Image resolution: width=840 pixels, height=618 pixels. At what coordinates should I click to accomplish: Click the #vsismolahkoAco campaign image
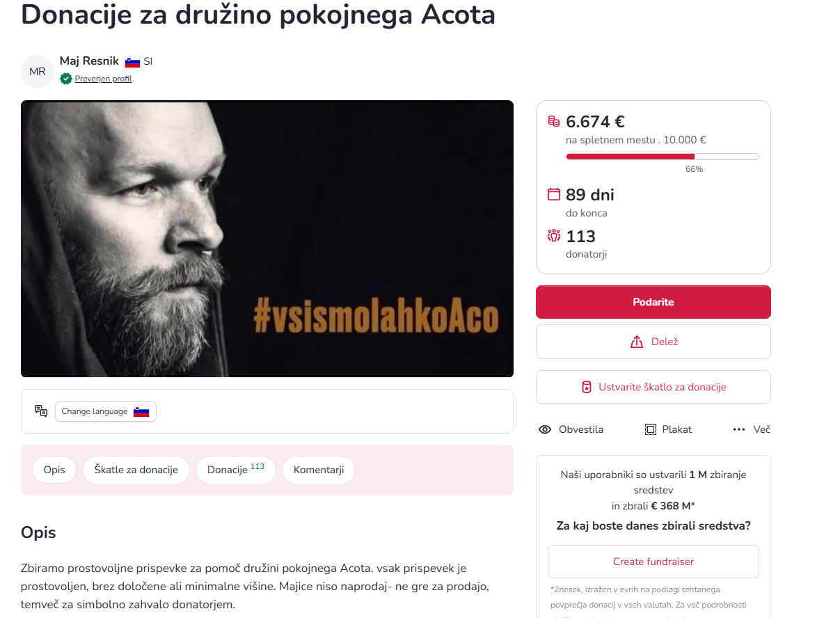pos(267,239)
